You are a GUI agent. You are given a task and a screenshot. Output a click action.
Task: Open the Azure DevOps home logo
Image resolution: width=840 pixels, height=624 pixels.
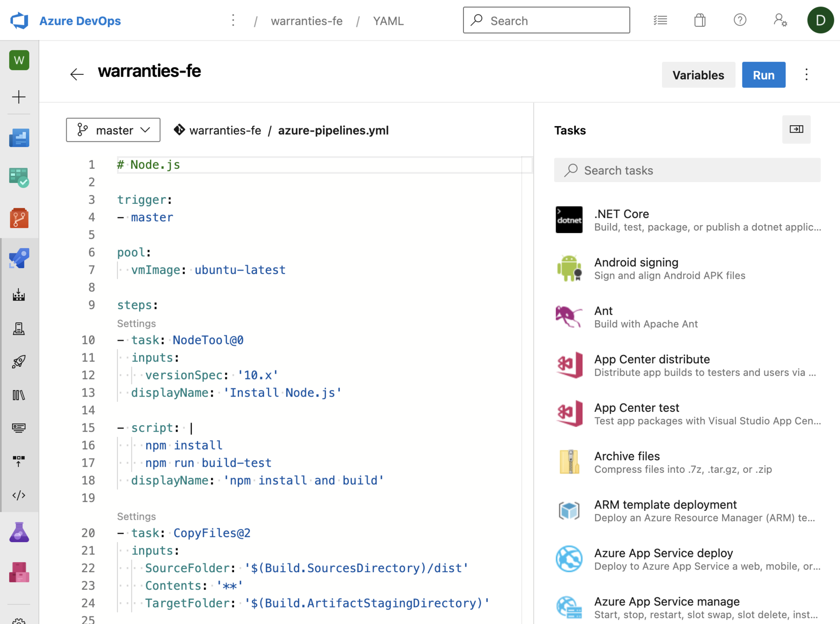click(x=19, y=21)
